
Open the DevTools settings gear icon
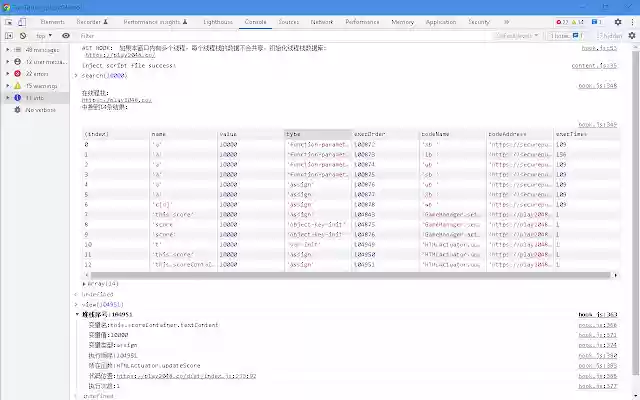[618, 22]
